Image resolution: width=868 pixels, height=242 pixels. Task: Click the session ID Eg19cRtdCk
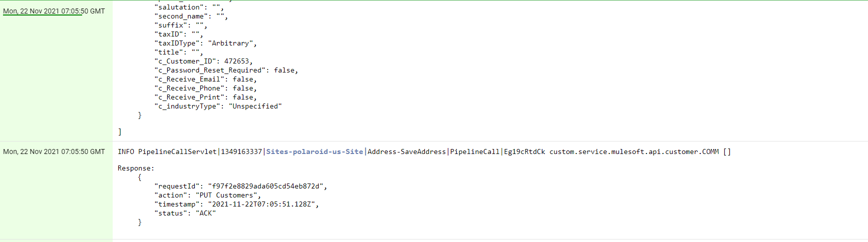tap(524, 151)
